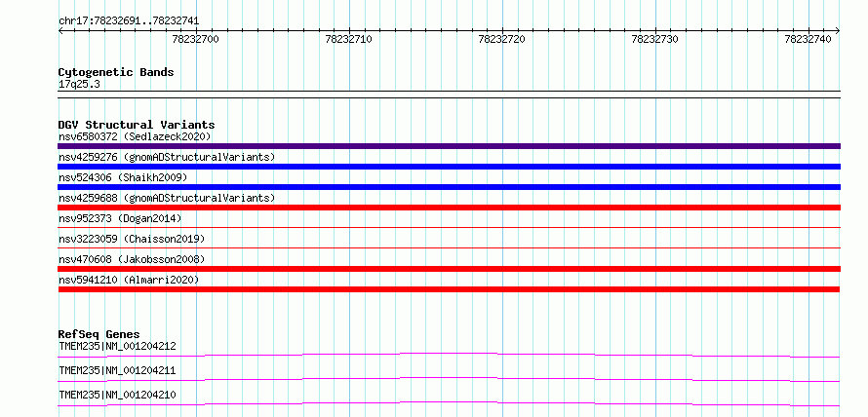
Task: Click the cytogenetic band 17q25.3 outline bar
Action: click(449, 95)
